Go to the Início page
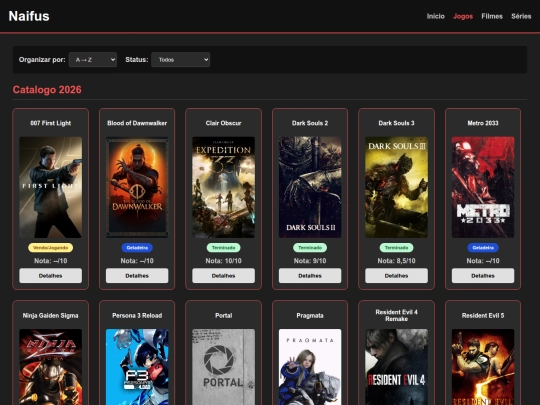 click(x=436, y=16)
